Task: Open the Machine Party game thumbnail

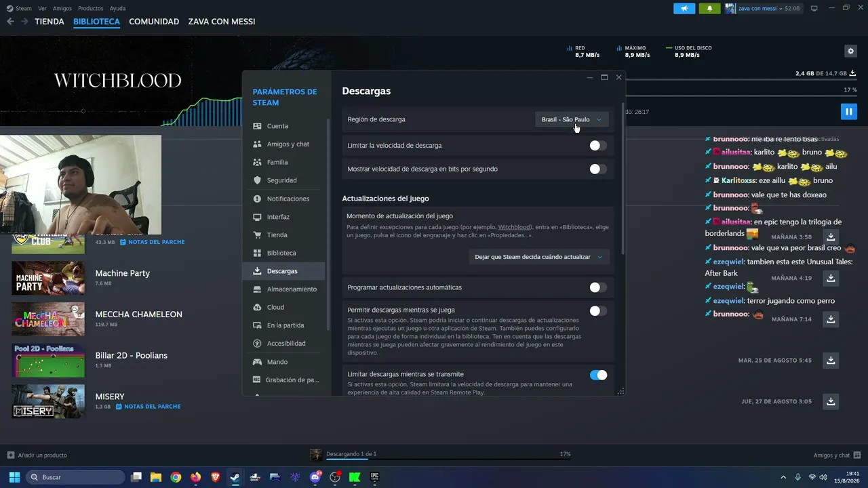Action: tap(48, 278)
